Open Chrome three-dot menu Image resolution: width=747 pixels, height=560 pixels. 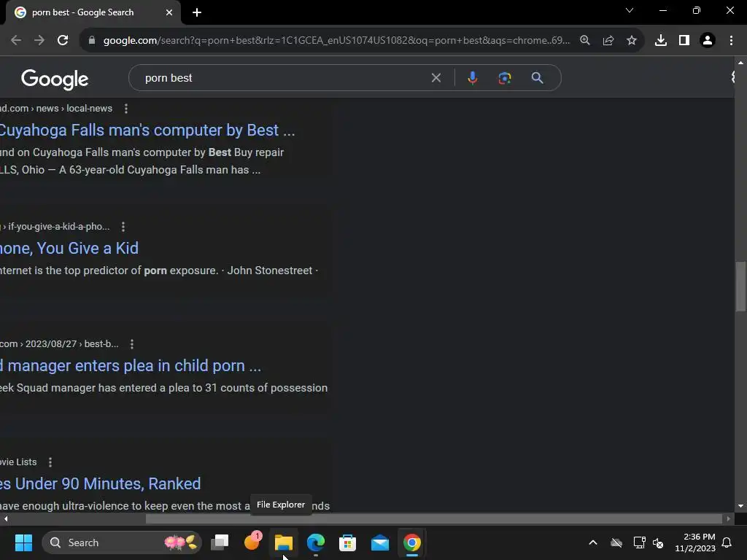tap(731, 41)
